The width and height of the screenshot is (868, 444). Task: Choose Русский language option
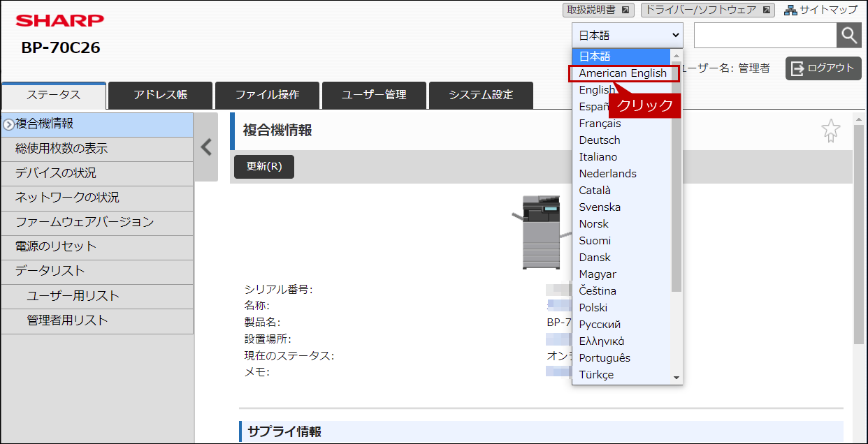622,325
